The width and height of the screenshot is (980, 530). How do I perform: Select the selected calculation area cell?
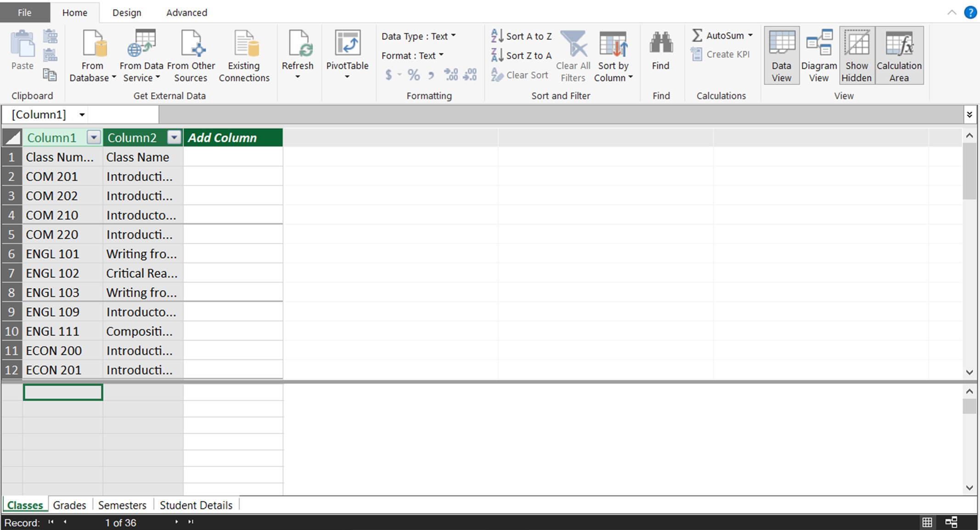coord(63,392)
